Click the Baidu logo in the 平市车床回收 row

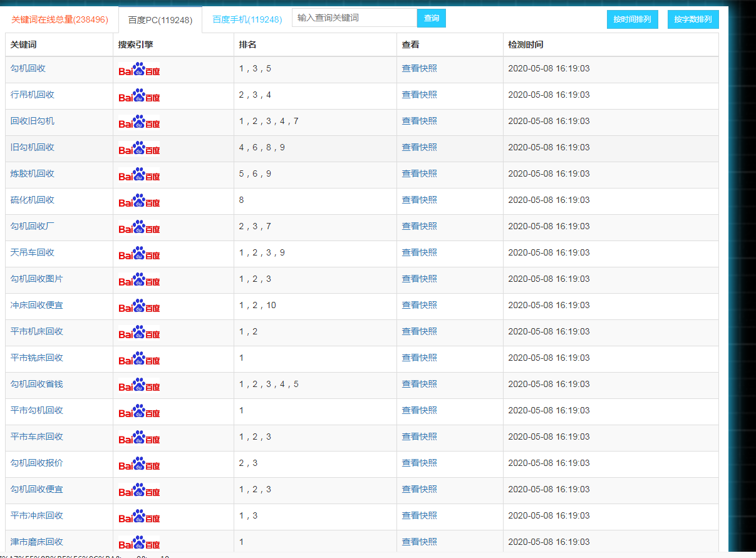point(139,438)
